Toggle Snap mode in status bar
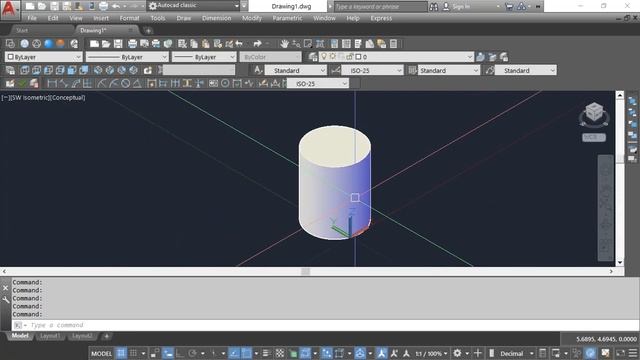The width and height of the screenshot is (640, 360). (133, 353)
